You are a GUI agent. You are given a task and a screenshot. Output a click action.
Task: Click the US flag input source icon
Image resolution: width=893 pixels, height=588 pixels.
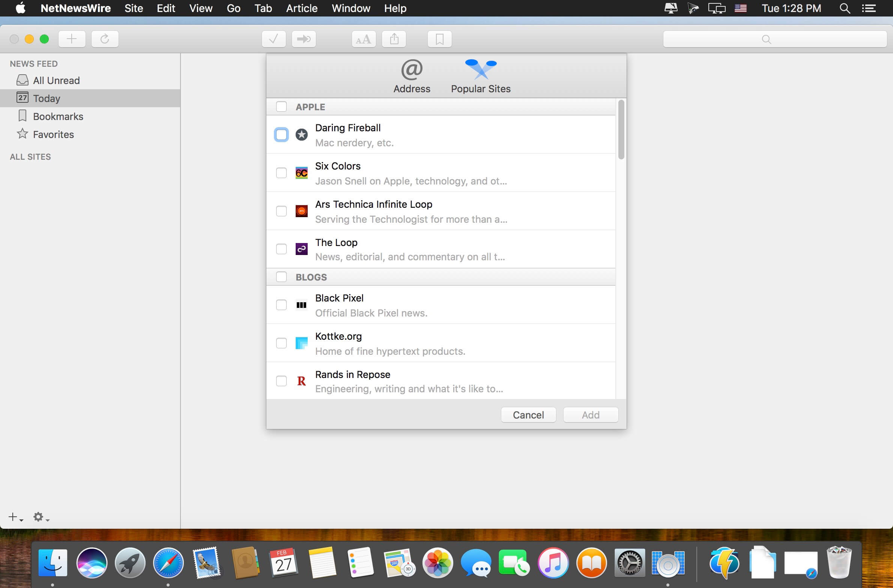[741, 8]
